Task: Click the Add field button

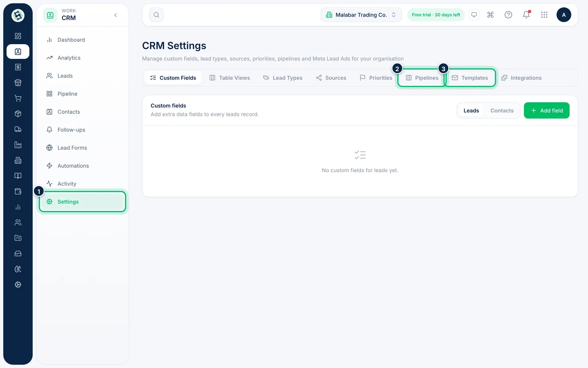Action: point(546,110)
